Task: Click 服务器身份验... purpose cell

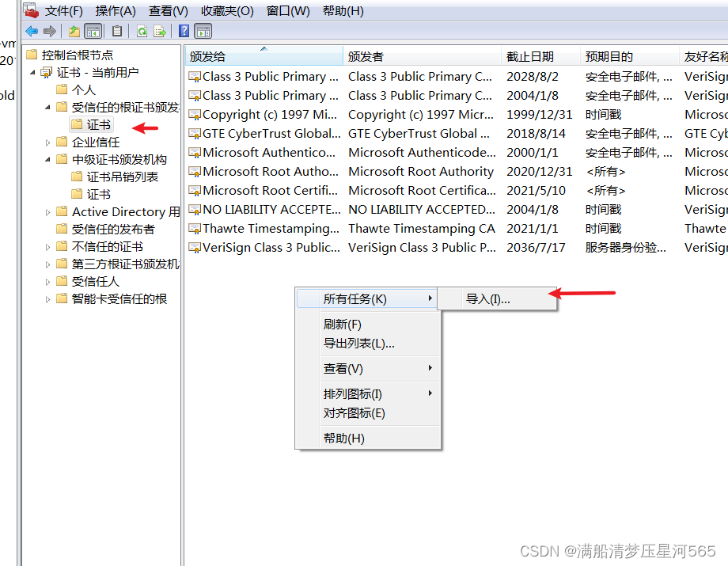Action: point(625,248)
